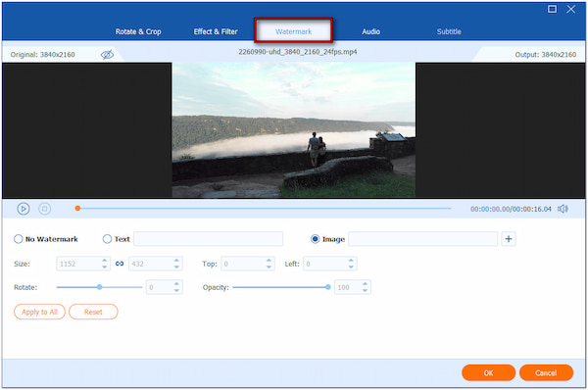This screenshot has height=390, width=588.
Task: Increase the width value stepper
Action: (105, 261)
